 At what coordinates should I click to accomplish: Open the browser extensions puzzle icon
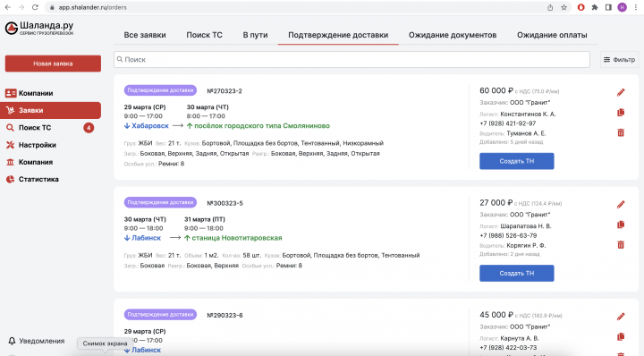(594, 7)
